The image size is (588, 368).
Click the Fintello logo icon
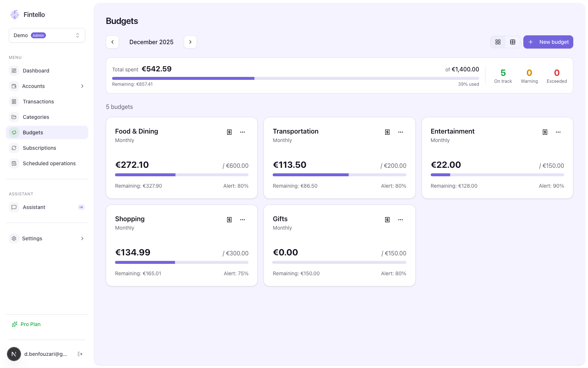[15, 15]
